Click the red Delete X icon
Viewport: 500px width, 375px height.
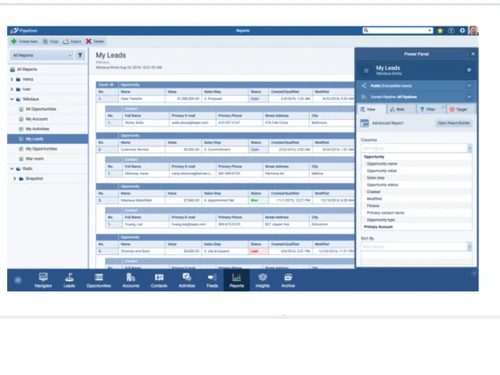[88, 41]
